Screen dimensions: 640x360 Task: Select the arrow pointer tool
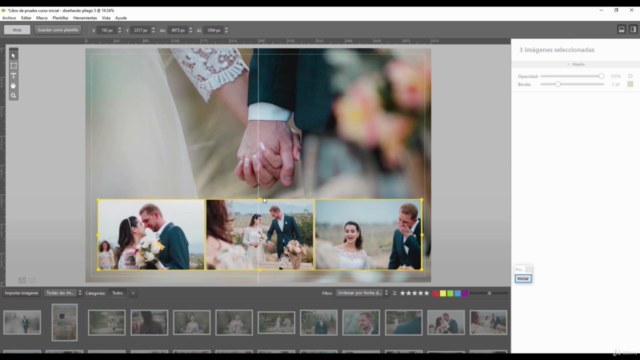click(x=13, y=56)
